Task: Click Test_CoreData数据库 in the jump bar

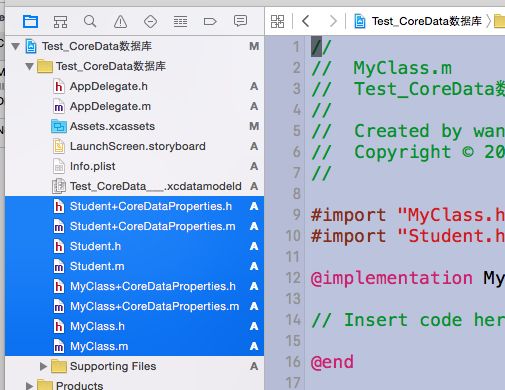Action: click(427, 21)
